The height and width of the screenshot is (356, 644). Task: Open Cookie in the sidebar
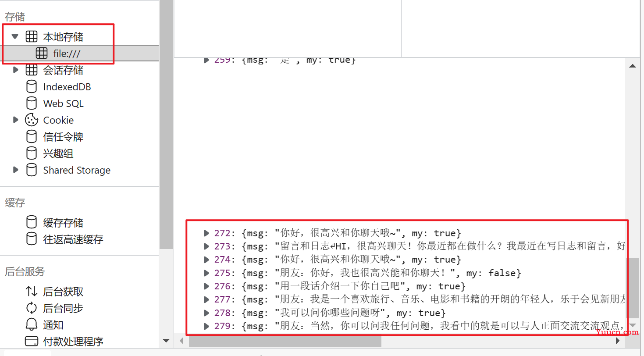(x=58, y=120)
